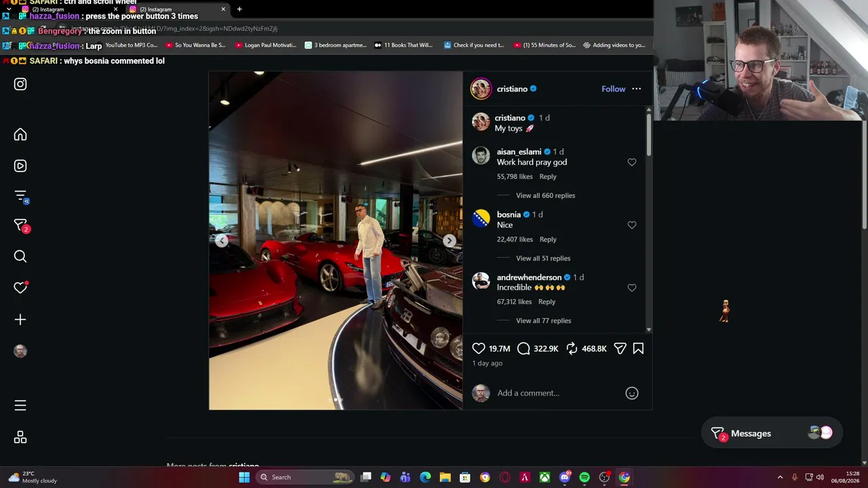
Task: Open your profile from sidebar avatar
Action: pyautogui.click(x=20, y=351)
